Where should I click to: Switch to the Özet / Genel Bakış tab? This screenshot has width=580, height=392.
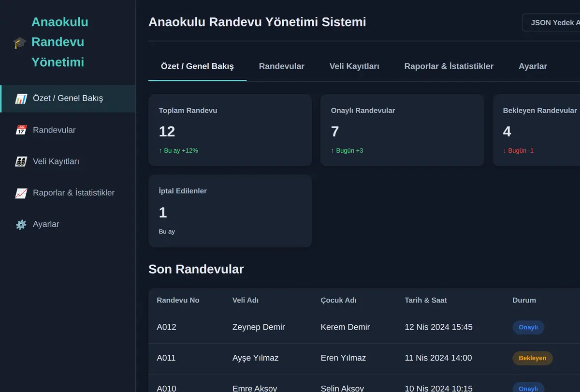point(197,66)
